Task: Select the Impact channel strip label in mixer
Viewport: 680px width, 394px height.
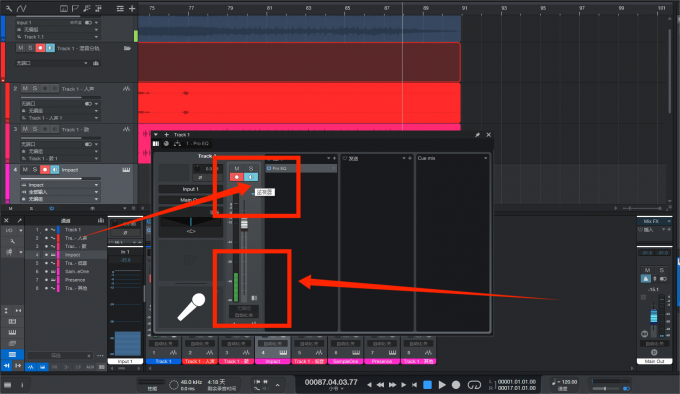Action: pos(273,361)
